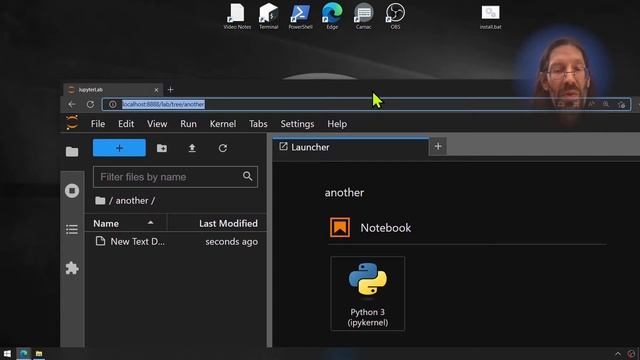The height and width of the screenshot is (360, 640).
Task: Click site information icon in address bar
Action: pos(113,104)
